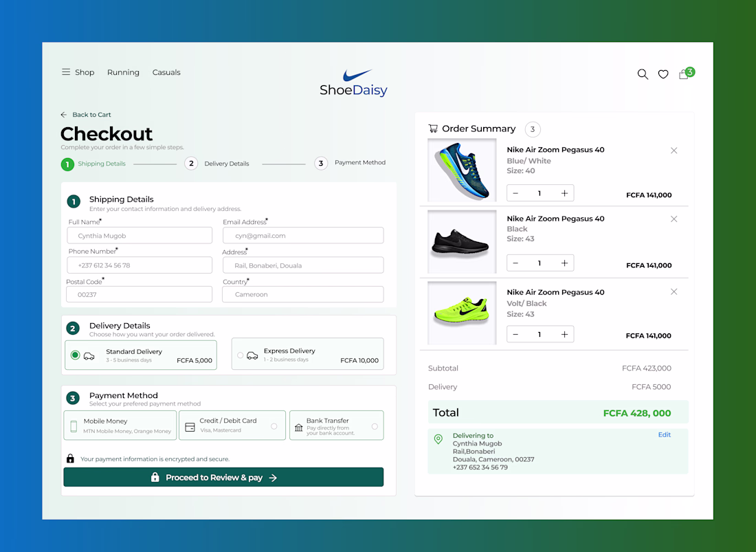The height and width of the screenshot is (552, 756).
Task: Click the back arrow beside Back to Cart
Action: (64, 115)
